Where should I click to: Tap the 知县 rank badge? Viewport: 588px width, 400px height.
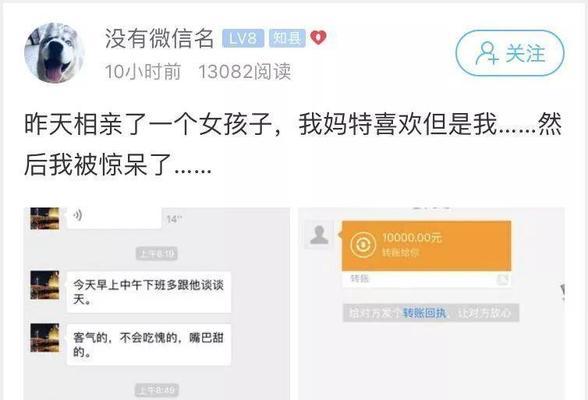click(287, 38)
